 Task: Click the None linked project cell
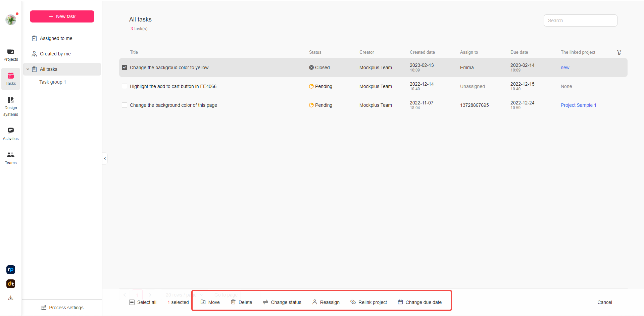click(x=566, y=86)
